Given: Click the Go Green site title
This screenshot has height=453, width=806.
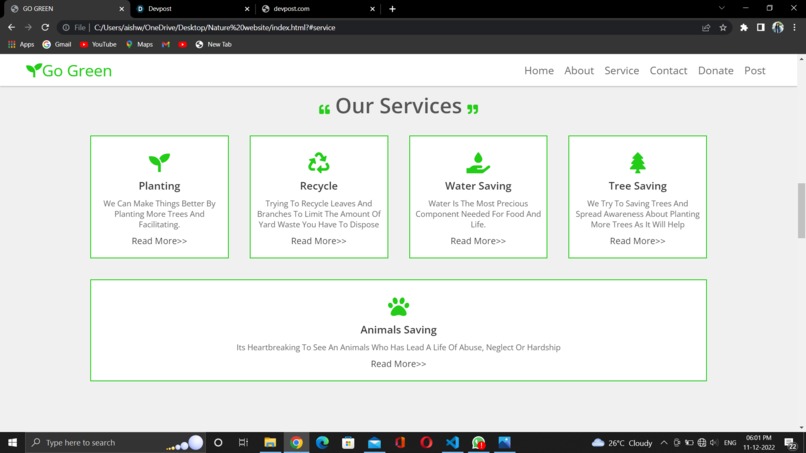Looking at the screenshot, I should 77,70.
